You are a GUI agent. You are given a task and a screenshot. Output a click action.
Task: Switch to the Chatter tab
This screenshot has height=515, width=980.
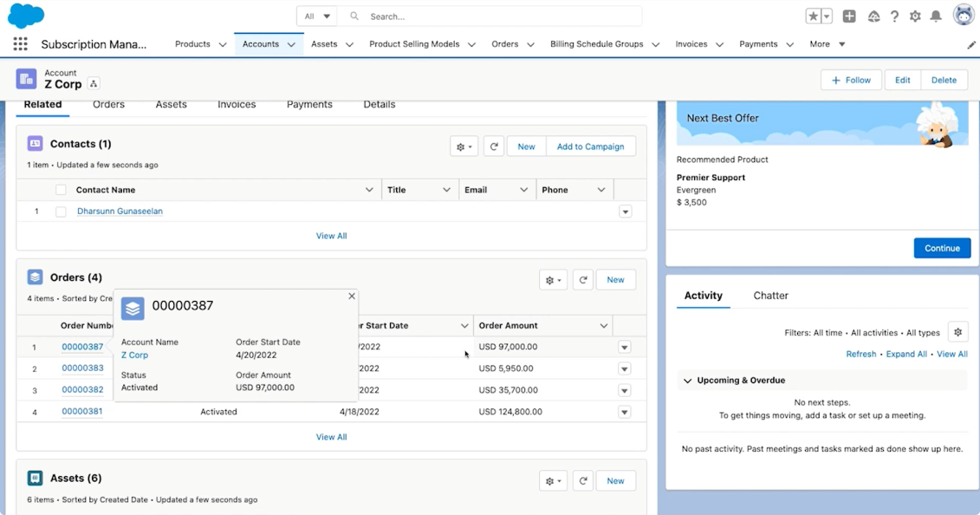(x=770, y=296)
